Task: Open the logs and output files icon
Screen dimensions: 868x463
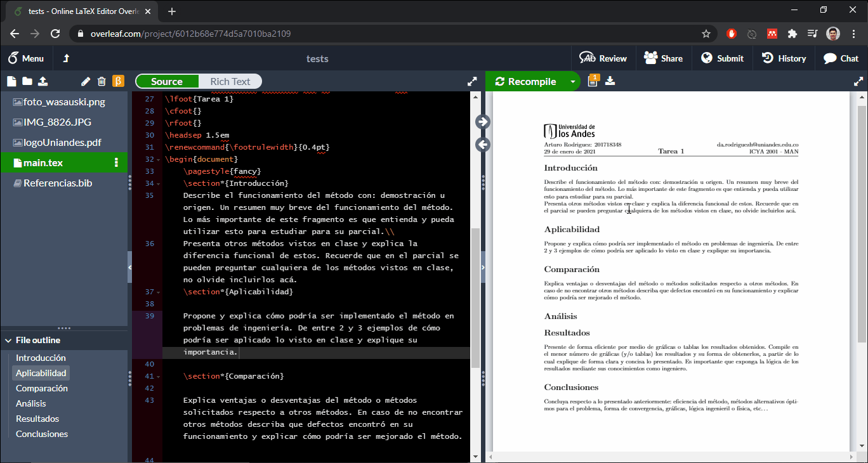Action: click(x=593, y=81)
